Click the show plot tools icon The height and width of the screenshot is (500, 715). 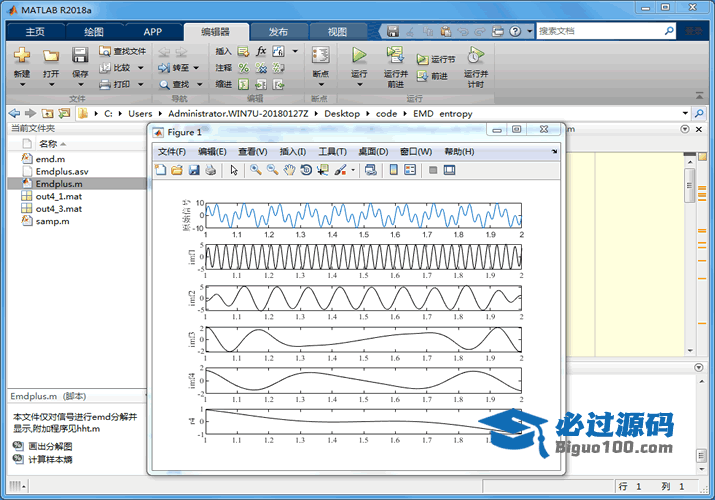click(450, 170)
